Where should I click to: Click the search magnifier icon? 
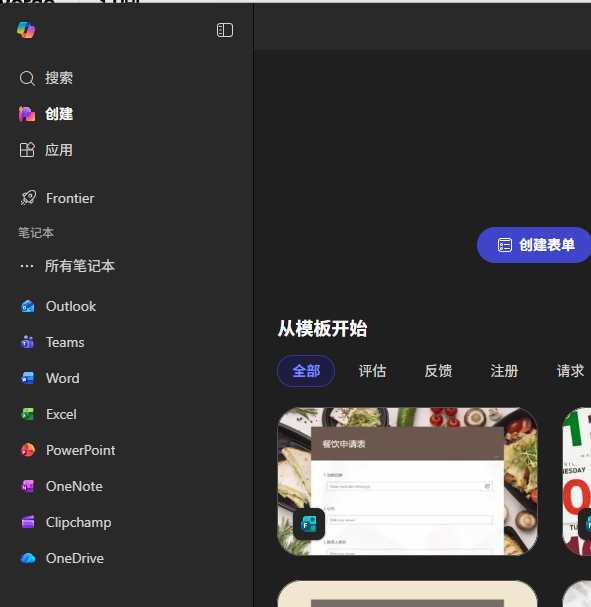pos(27,78)
